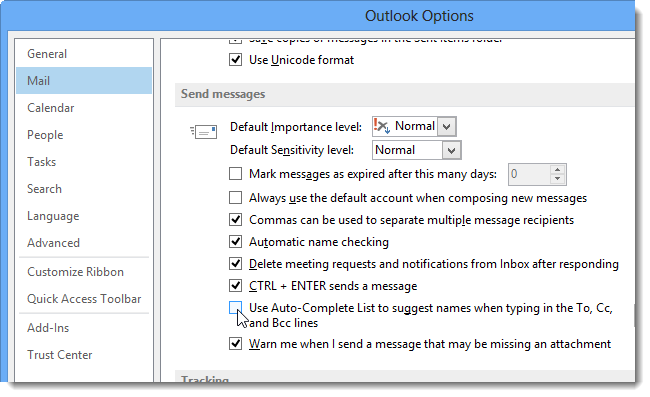Screen dimensions: 650x397
Task: Click the importance level icon in dropdown
Action: (x=382, y=126)
